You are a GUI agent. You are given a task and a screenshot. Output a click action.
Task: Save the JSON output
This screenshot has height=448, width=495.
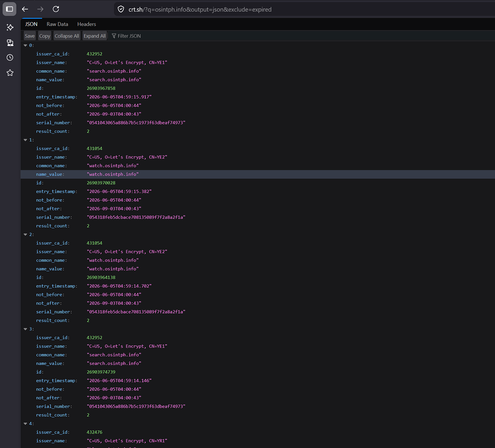click(x=30, y=36)
